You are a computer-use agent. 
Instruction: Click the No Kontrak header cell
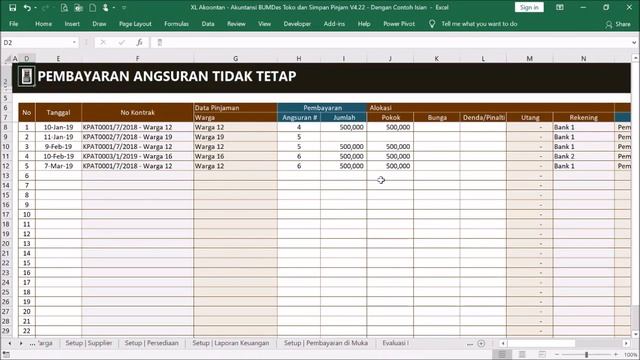138,113
